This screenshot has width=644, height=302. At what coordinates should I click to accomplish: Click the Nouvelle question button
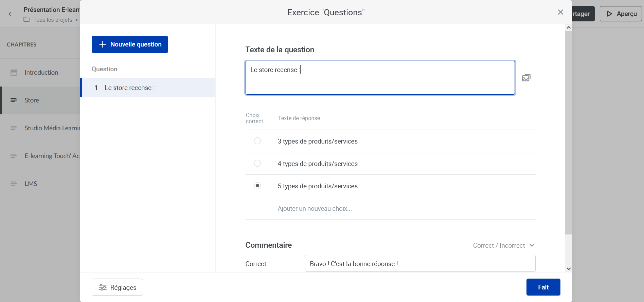point(130,44)
